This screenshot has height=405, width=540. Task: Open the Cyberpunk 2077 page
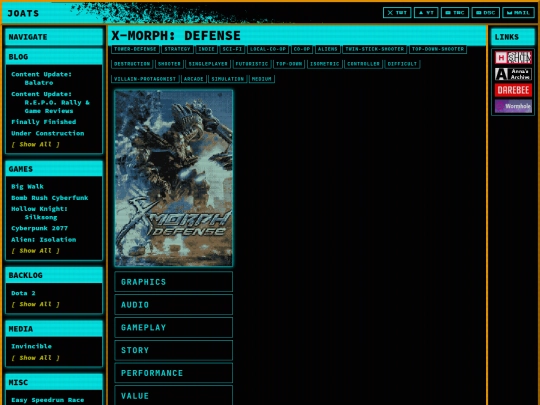pyautogui.click(x=39, y=228)
